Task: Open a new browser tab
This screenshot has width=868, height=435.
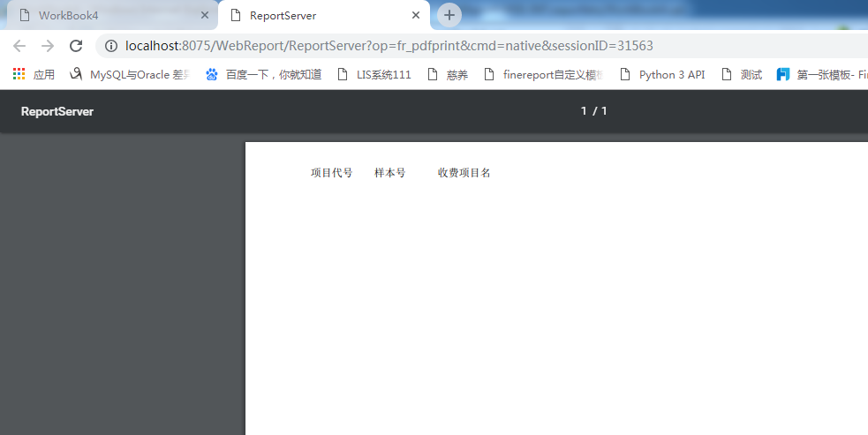Action: tap(449, 16)
